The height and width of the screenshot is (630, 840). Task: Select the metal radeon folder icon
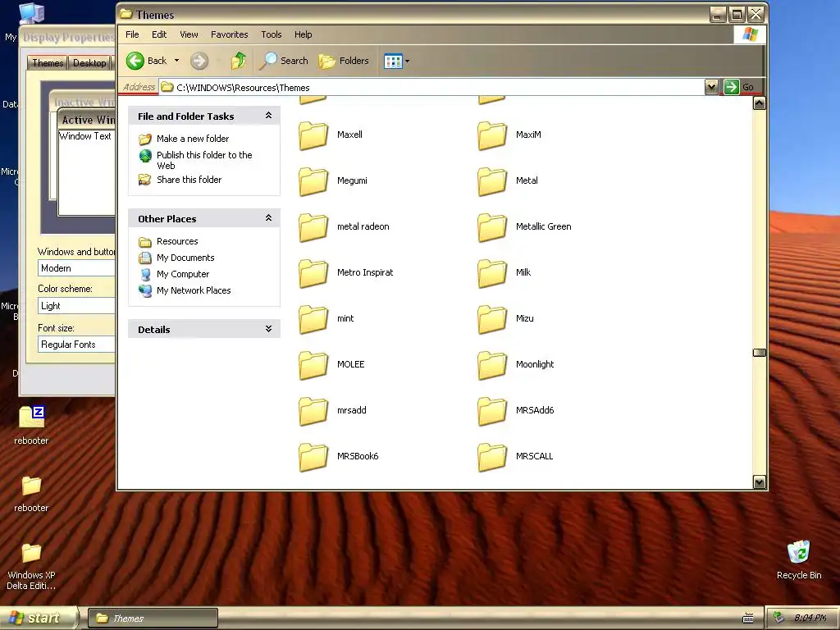coord(313,227)
